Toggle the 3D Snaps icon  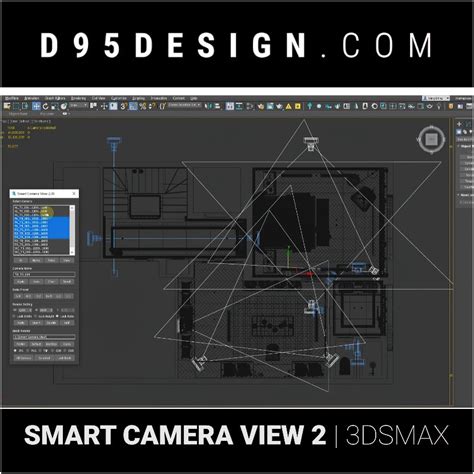tap(124, 106)
